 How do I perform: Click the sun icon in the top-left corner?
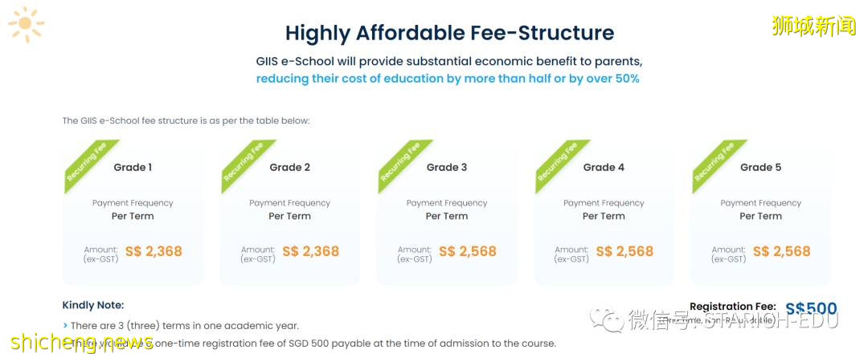pos(27,24)
